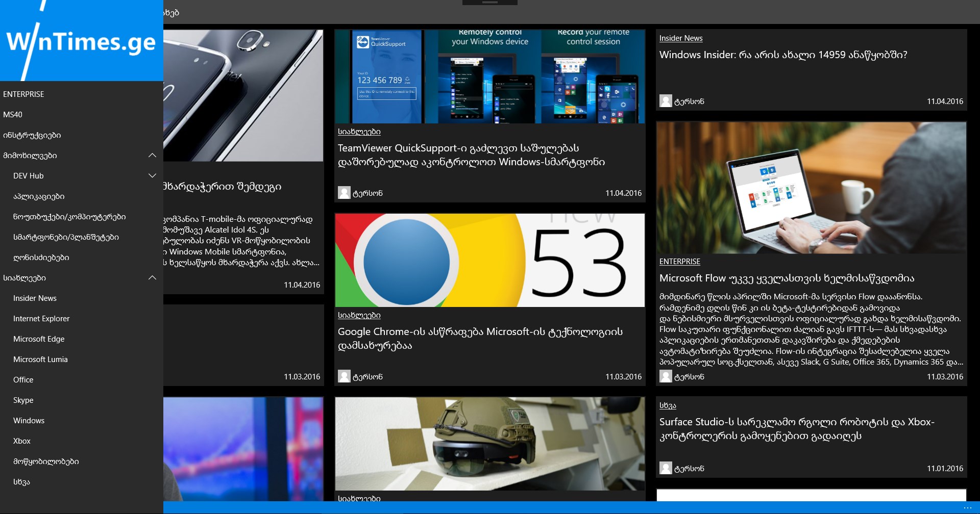
Task: Open the ENTERPRISE section in the sidebar
Action: [23, 94]
